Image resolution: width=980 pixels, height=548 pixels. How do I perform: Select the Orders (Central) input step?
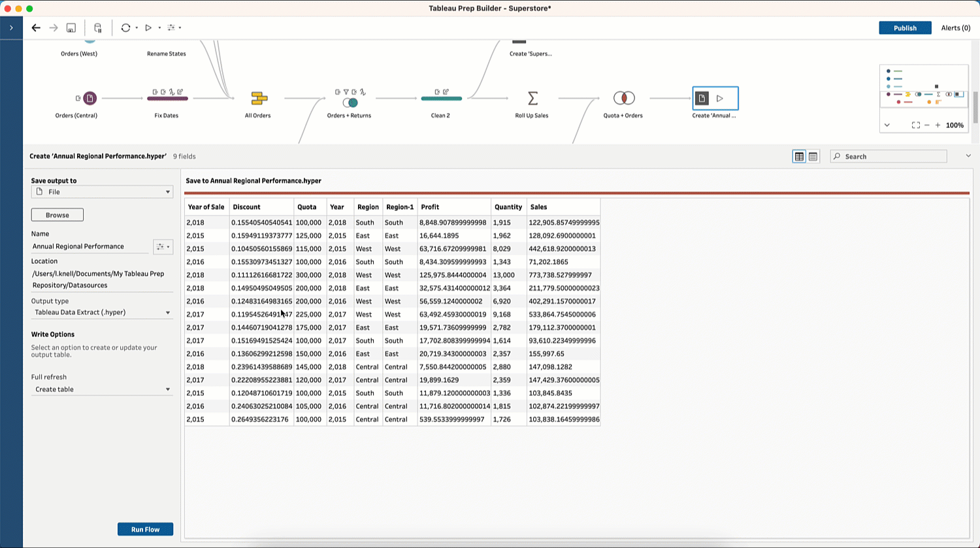point(90,98)
